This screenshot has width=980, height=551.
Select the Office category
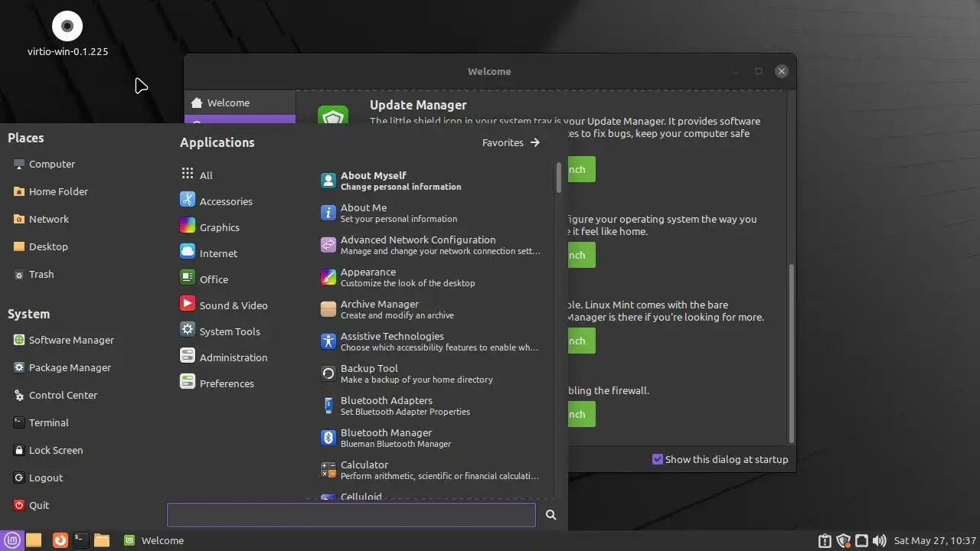pyautogui.click(x=204, y=279)
